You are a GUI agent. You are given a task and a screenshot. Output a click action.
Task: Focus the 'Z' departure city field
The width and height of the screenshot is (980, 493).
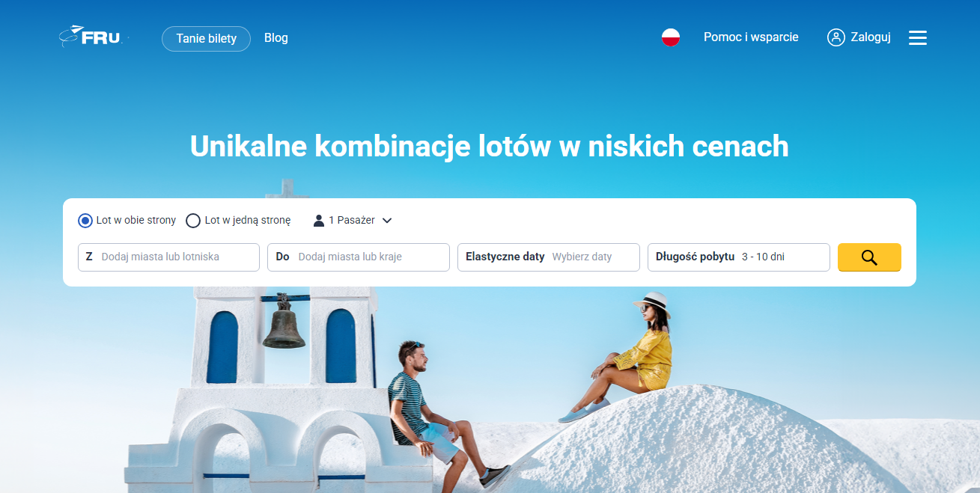pyautogui.click(x=168, y=257)
